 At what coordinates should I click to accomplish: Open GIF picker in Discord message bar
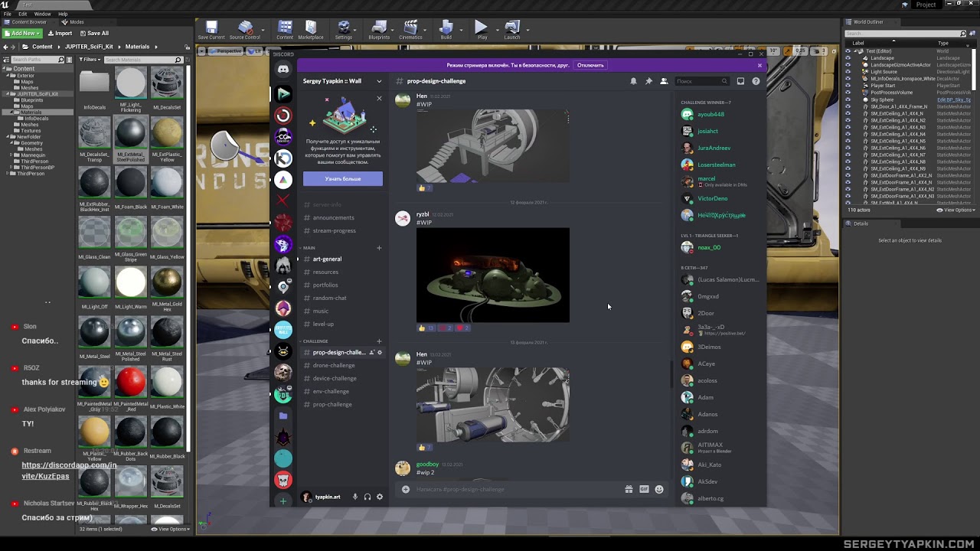644,489
